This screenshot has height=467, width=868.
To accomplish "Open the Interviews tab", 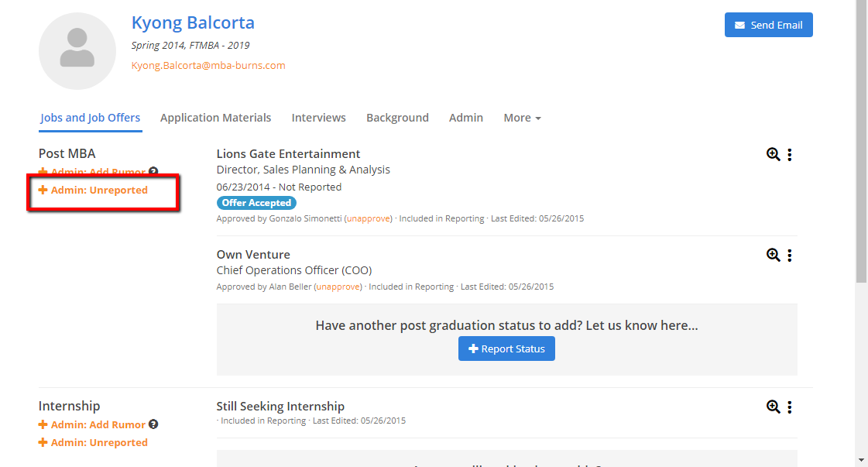I will pos(318,118).
